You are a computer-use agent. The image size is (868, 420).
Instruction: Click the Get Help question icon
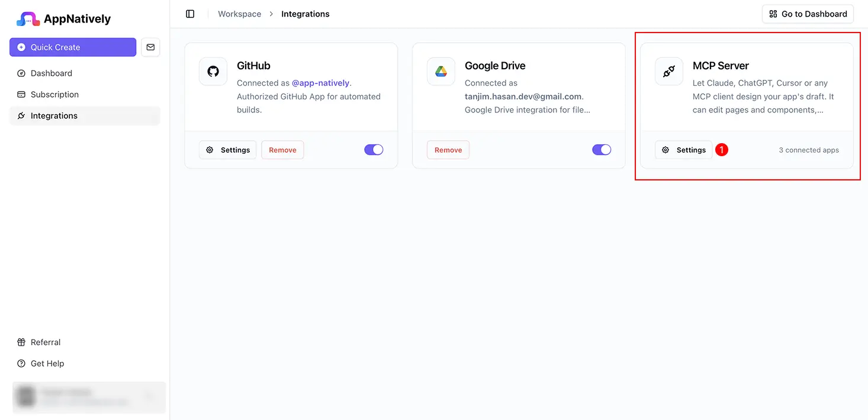tap(21, 364)
